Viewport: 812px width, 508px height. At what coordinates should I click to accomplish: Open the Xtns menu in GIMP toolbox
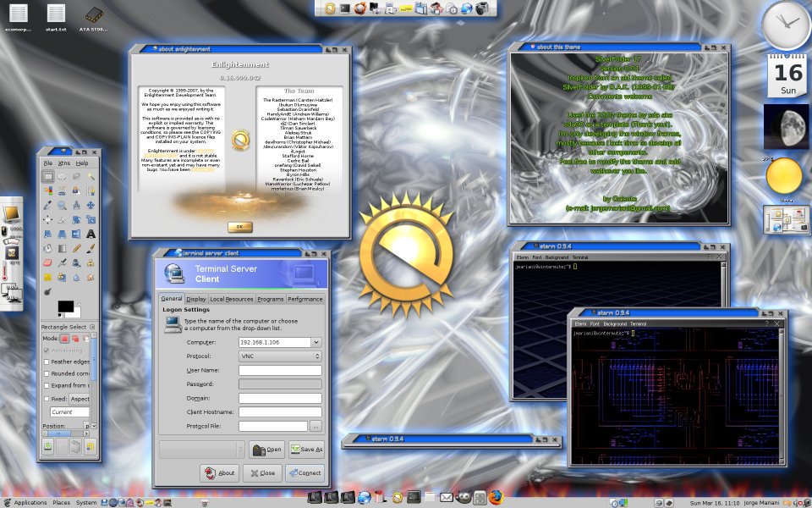coord(63,163)
